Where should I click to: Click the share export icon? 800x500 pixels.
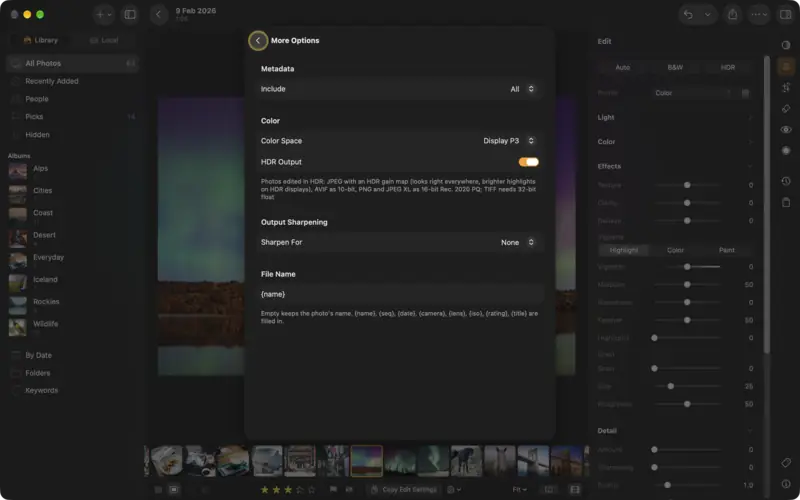pos(733,14)
